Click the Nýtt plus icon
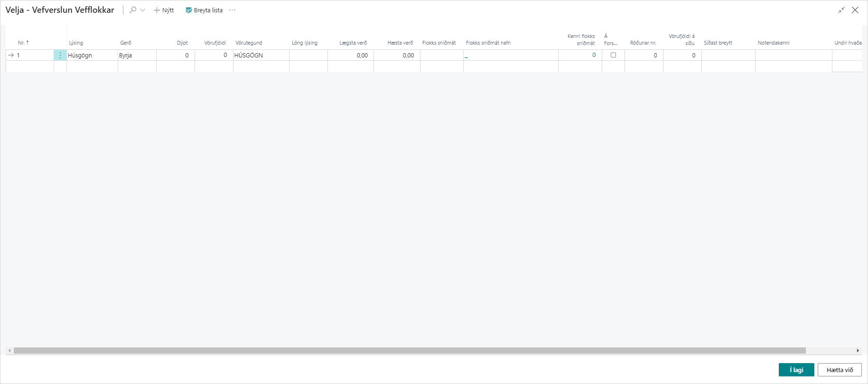The width and height of the screenshot is (868, 384). pos(157,10)
